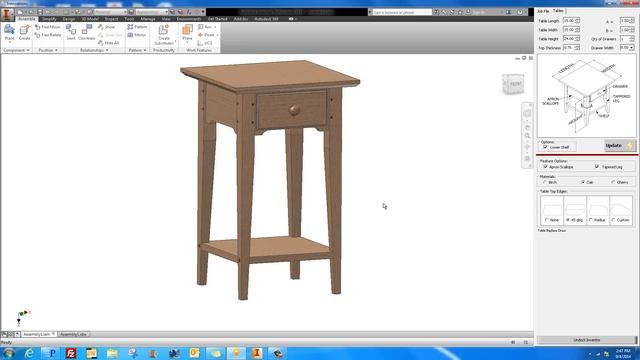Select the Free Rotate tool
The width and height of the screenshot is (640, 360).
[48, 35]
